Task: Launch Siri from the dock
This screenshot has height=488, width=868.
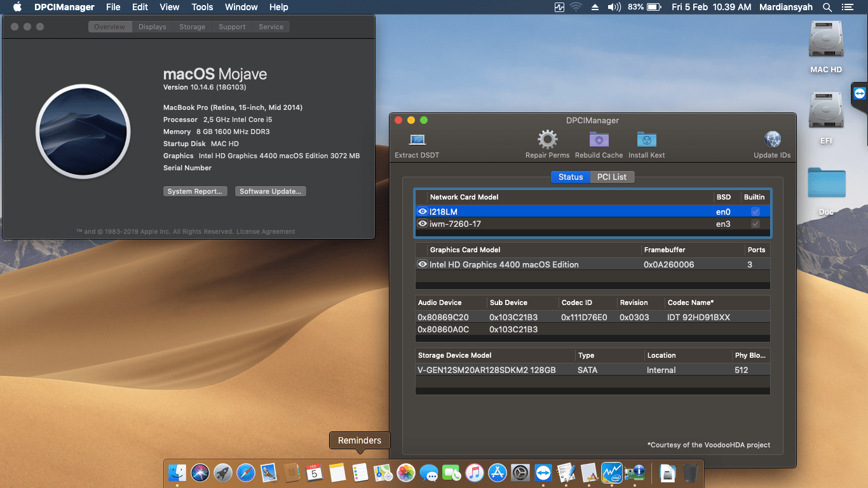Action: (200, 472)
